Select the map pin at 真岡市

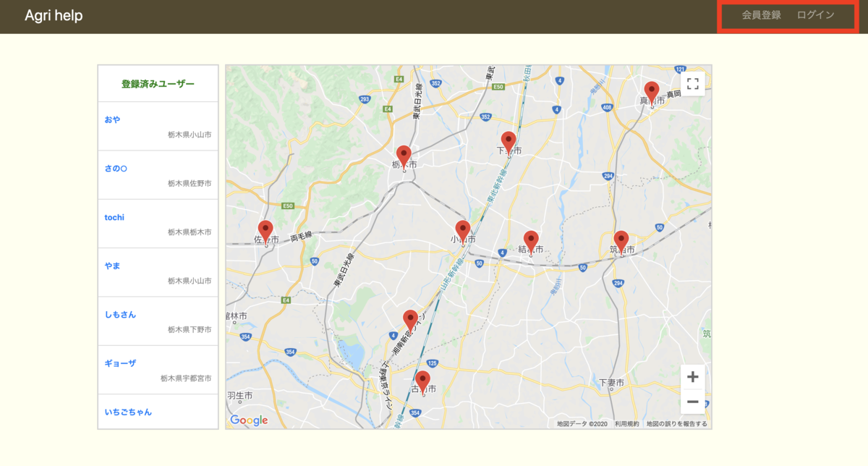(652, 93)
